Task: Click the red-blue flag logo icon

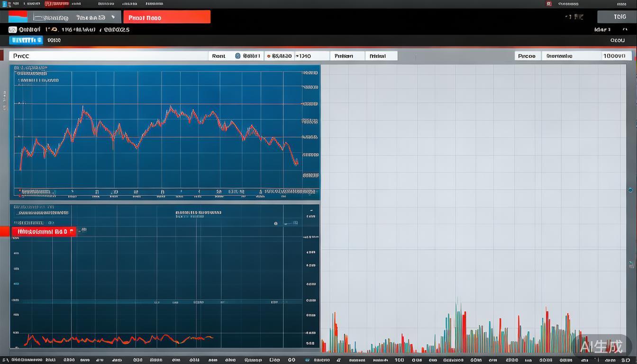Action: 18,17
